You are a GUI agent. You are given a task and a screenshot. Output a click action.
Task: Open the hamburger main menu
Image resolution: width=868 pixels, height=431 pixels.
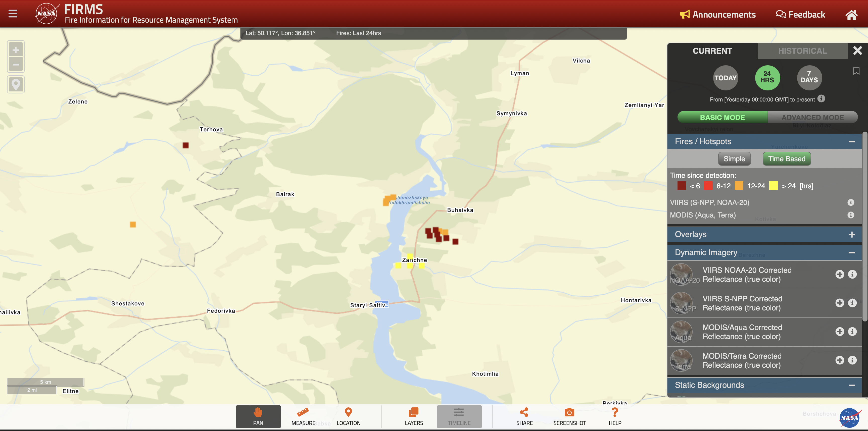[x=13, y=14]
